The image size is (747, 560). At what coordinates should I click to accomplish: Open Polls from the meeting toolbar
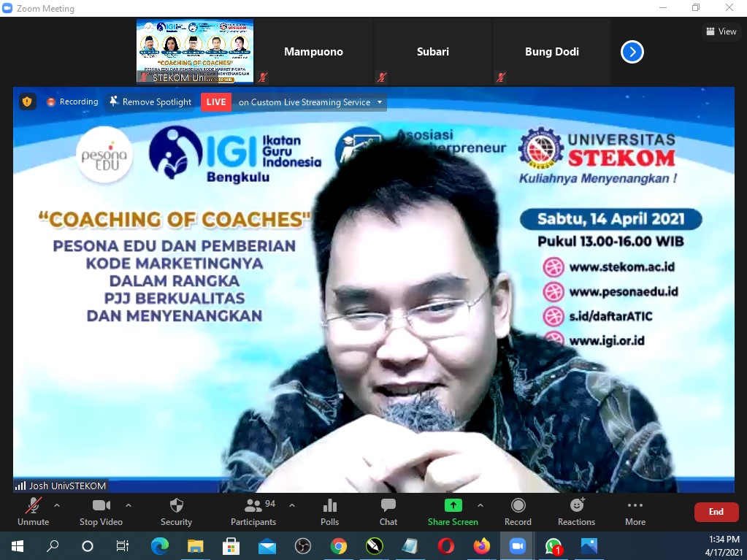pyautogui.click(x=329, y=512)
